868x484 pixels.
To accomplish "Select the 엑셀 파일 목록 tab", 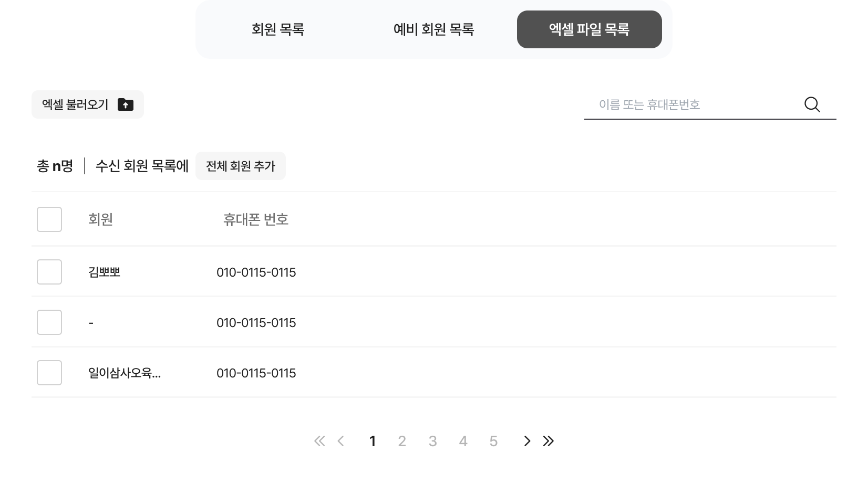I will coord(589,29).
